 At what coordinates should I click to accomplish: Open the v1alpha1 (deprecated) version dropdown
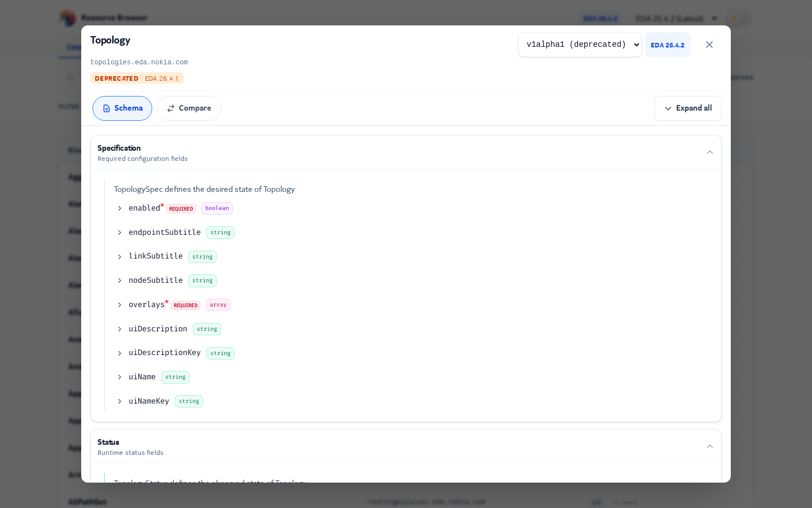click(580, 45)
